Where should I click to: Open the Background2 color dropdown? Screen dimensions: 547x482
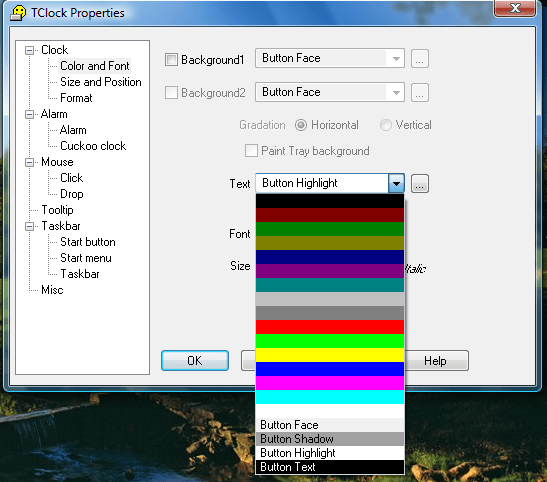(x=396, y=92)
